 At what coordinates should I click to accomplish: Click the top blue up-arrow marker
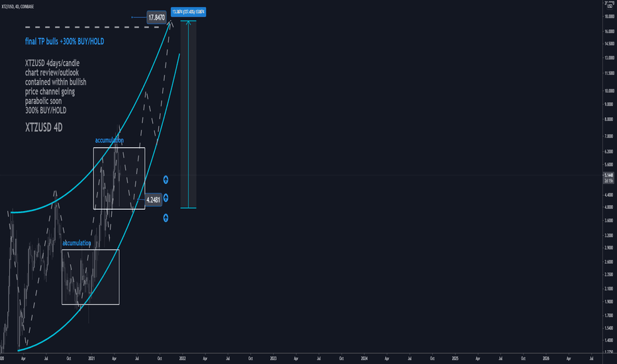click(x=166, y=180)
